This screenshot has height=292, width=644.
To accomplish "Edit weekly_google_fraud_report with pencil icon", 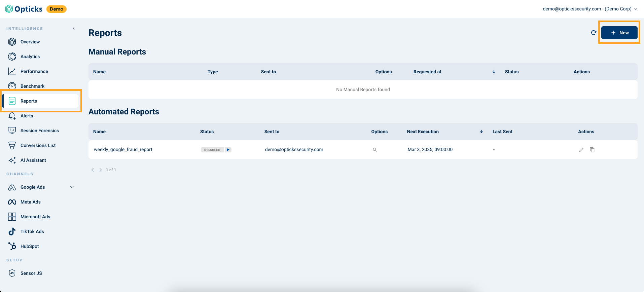I will (581, 150).
